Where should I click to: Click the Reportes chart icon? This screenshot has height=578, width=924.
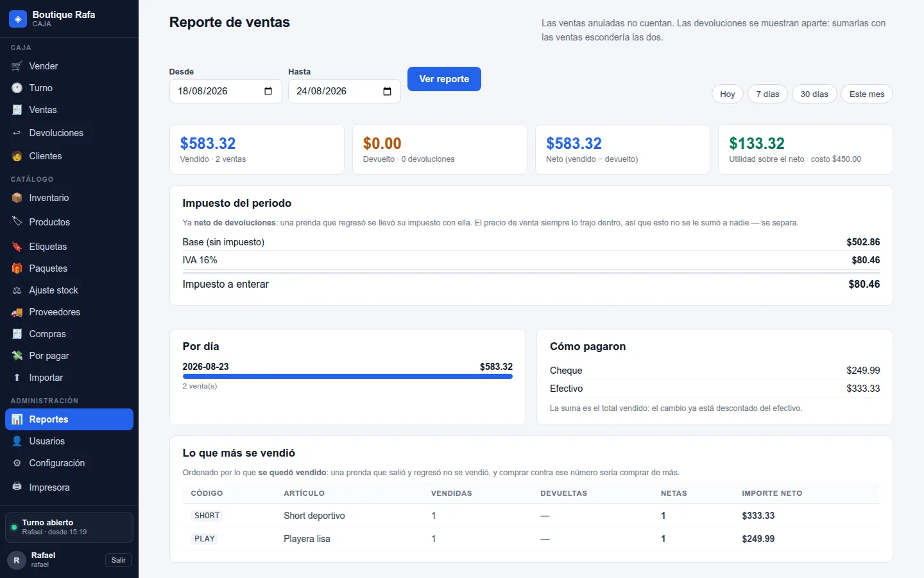pos(17,419)
